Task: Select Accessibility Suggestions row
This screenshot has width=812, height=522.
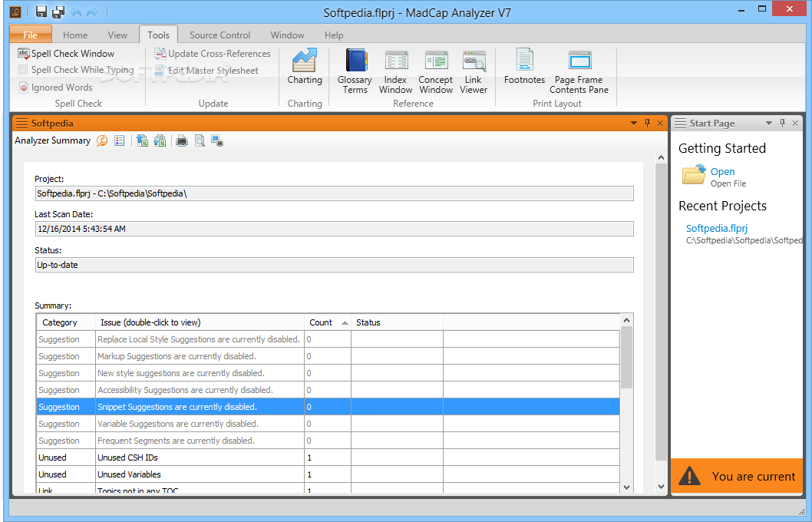Action: tap(328, 390)
